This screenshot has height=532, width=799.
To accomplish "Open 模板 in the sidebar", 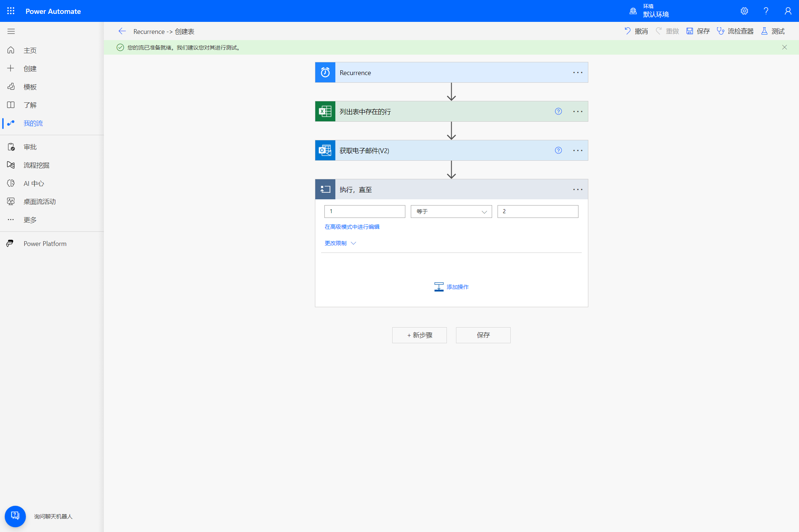I will tap(30, 87).
